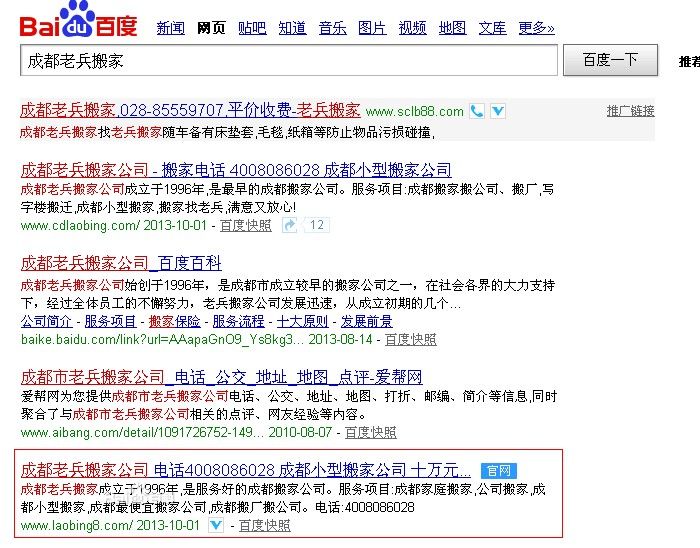Open 百度快照 for the aibang.com result
Viewport: 700px width, 548px height.
point(371,433)
